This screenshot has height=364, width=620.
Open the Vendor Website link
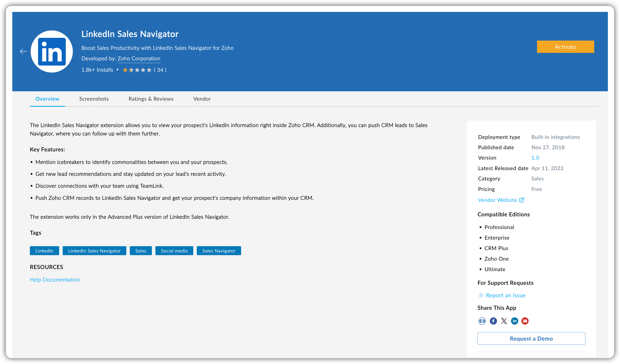497,200
